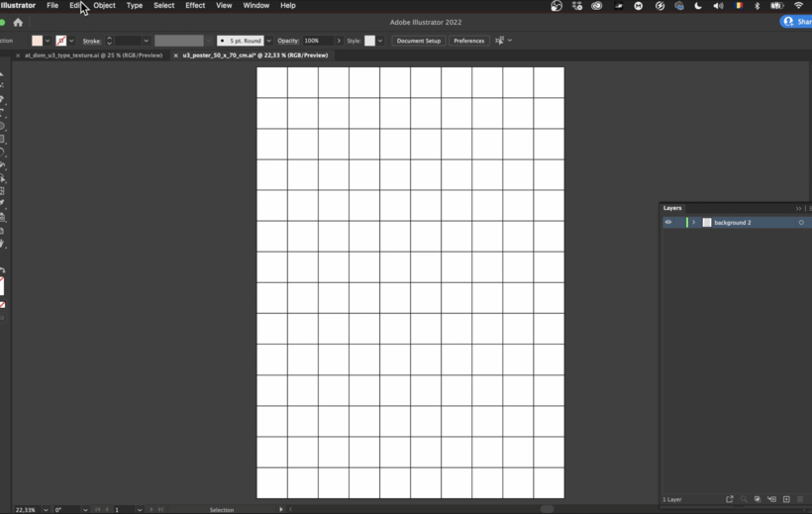Toggle visibility eye of background 2 layer

(x=668, y=222)
